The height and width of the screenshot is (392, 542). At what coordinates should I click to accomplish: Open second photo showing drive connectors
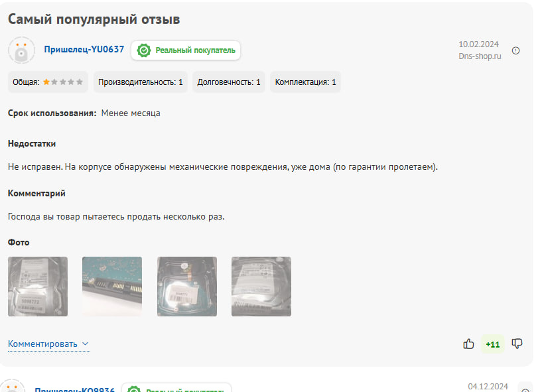(112, 287)
